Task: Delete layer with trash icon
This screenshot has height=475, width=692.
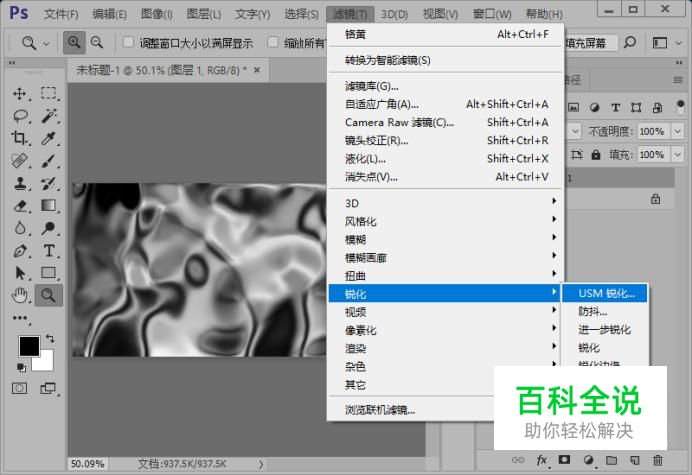Action: click(658, 460)
